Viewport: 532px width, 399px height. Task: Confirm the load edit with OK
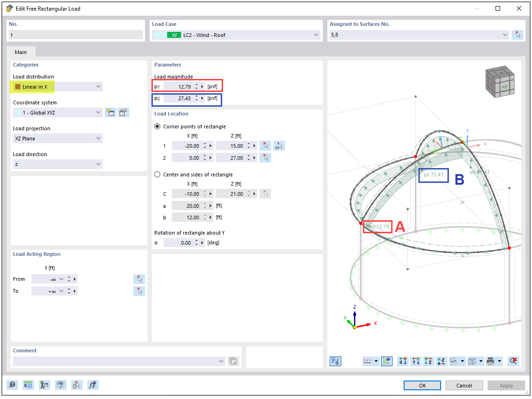pyautogui.click(x=422, y=385)
